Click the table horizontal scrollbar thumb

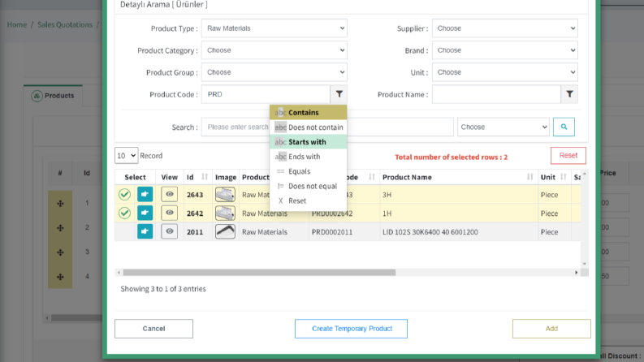click(x=259, y=273)
